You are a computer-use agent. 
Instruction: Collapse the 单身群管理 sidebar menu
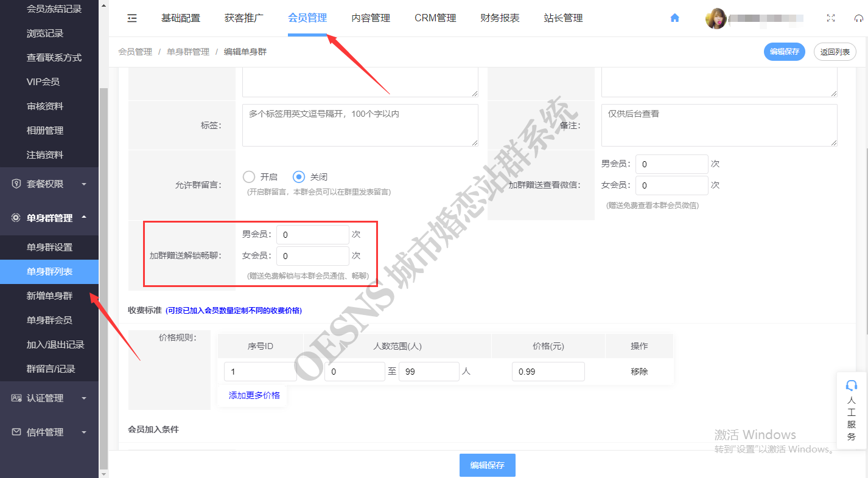(49, 218)
